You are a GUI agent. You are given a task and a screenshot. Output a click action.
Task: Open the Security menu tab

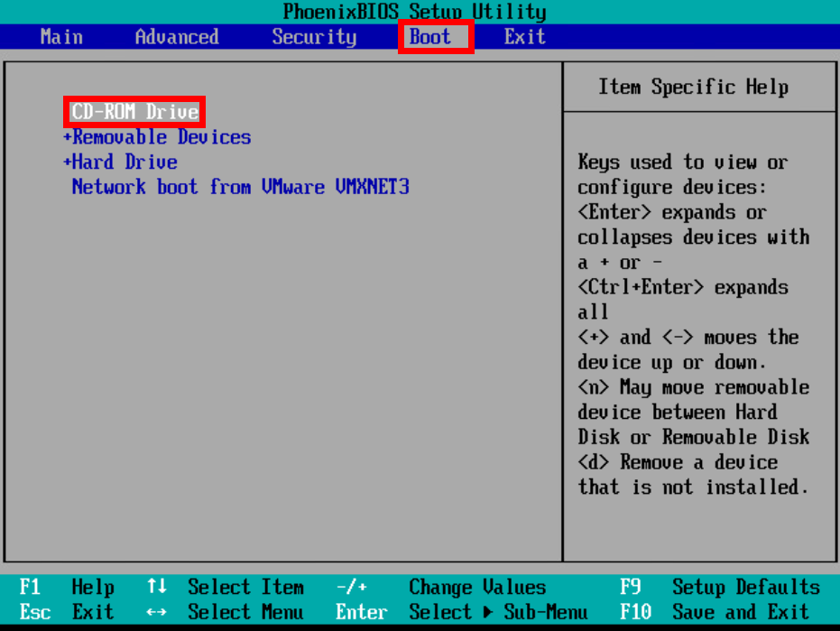tap(314, 37)
